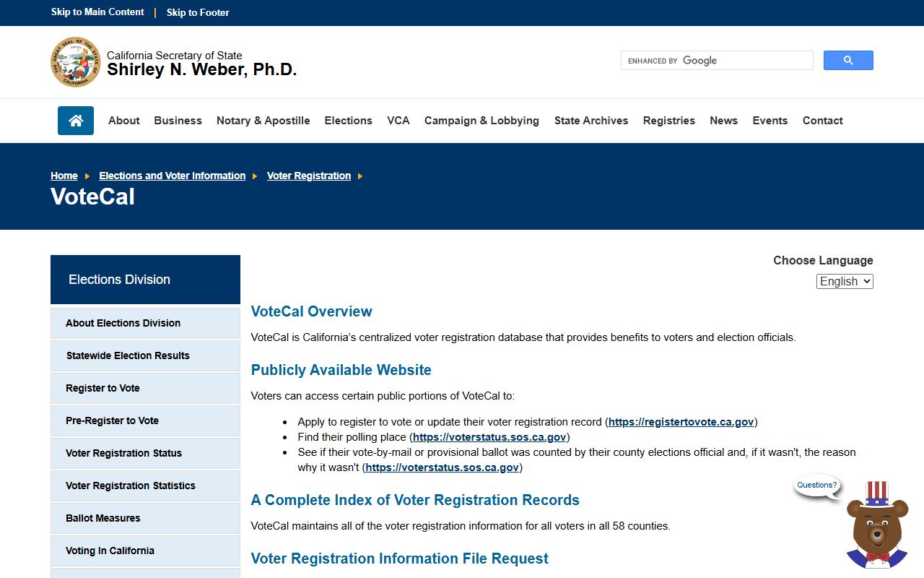Open the State Archives menu
The width and height of the screenshot is (924, 578).
(x=591, y=121)
